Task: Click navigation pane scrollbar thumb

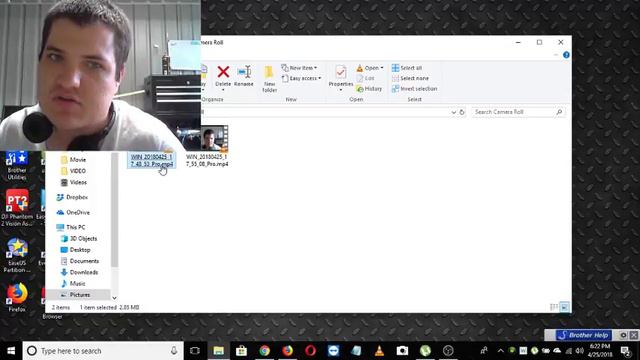Action: 114,210
